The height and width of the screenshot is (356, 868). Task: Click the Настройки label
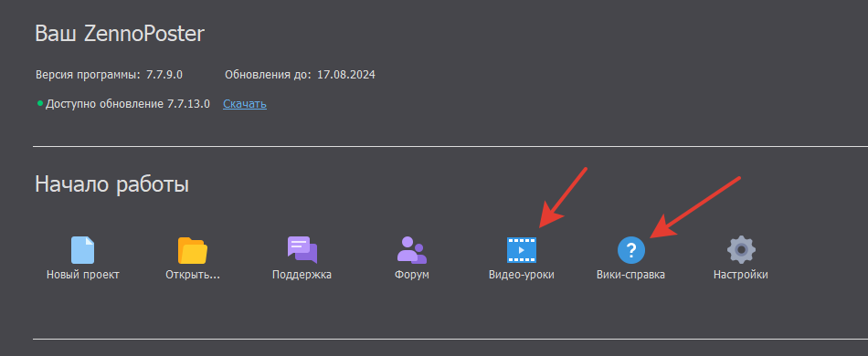[741, 275]
